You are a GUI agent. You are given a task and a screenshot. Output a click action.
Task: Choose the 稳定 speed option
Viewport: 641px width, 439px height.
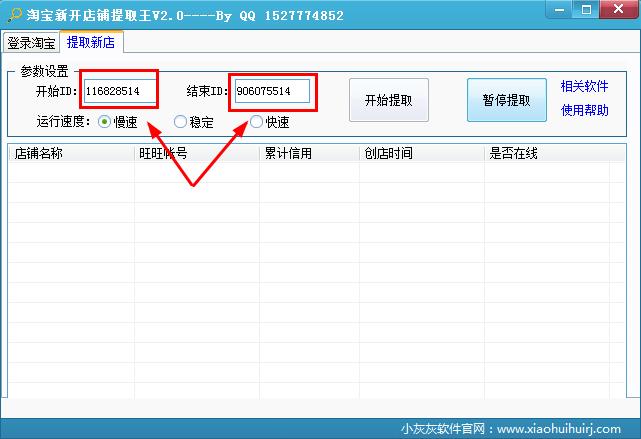180,122
